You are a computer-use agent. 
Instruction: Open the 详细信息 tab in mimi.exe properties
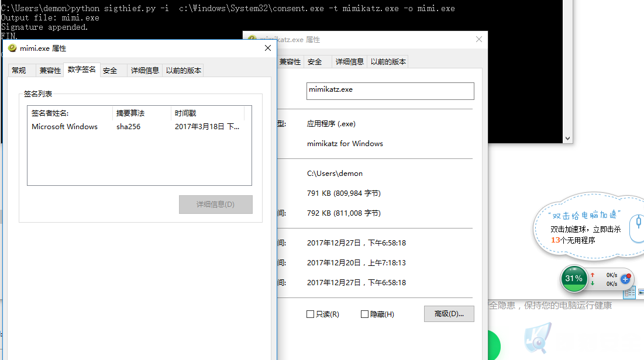145,71
